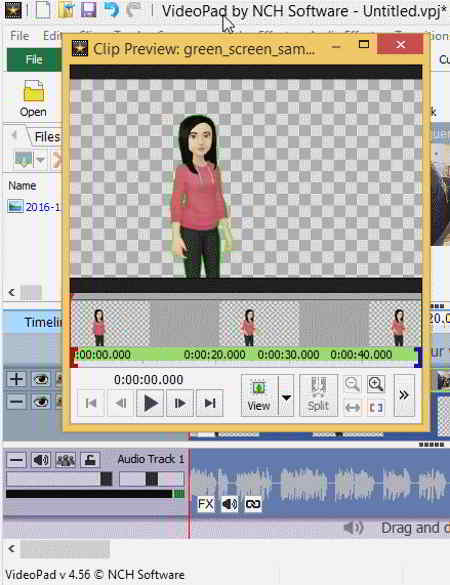Zoom in the Clip Preview timeline
The width and height of the screenshot is (450, 585).
point(376,384)
